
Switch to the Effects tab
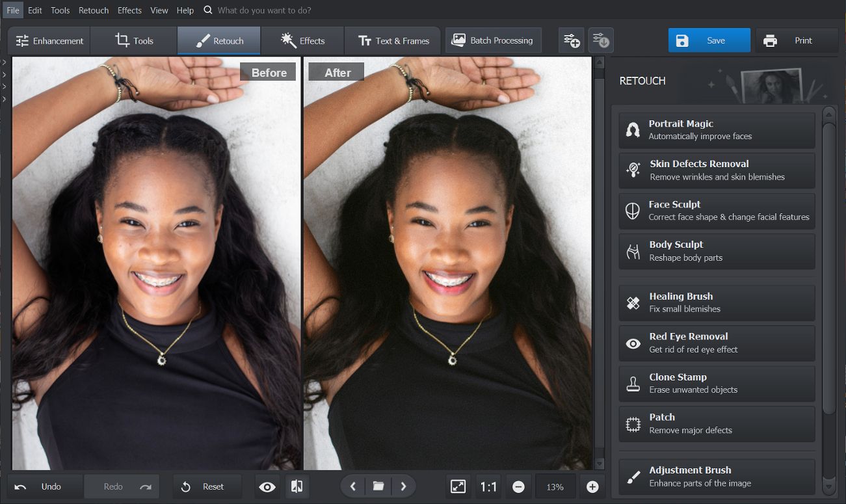tap(302, 40)
